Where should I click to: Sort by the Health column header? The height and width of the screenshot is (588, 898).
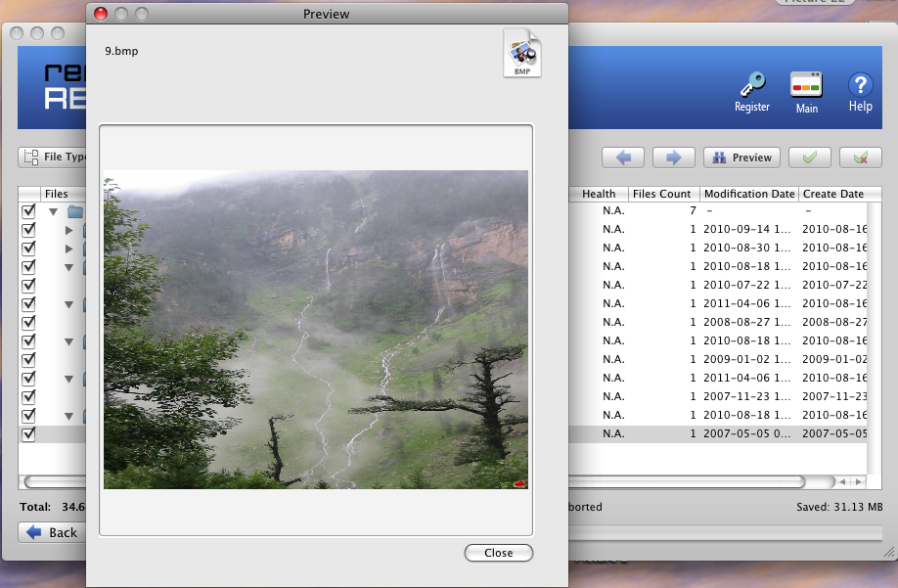coord(598,194)
